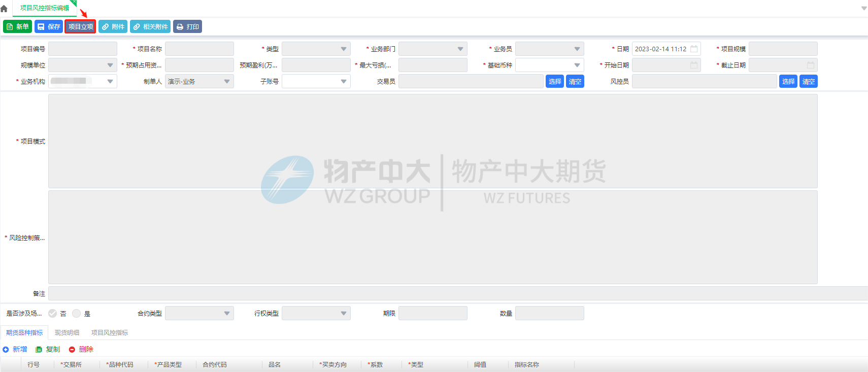Screen dimensions: 868x372
Task: Focus the 风险控制策 text area
Action: [433, 237]
